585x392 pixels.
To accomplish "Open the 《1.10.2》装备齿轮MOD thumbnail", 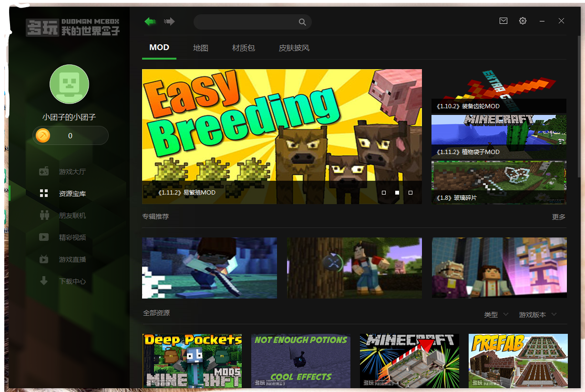I will pyautogui.click(x=499, y=91).
